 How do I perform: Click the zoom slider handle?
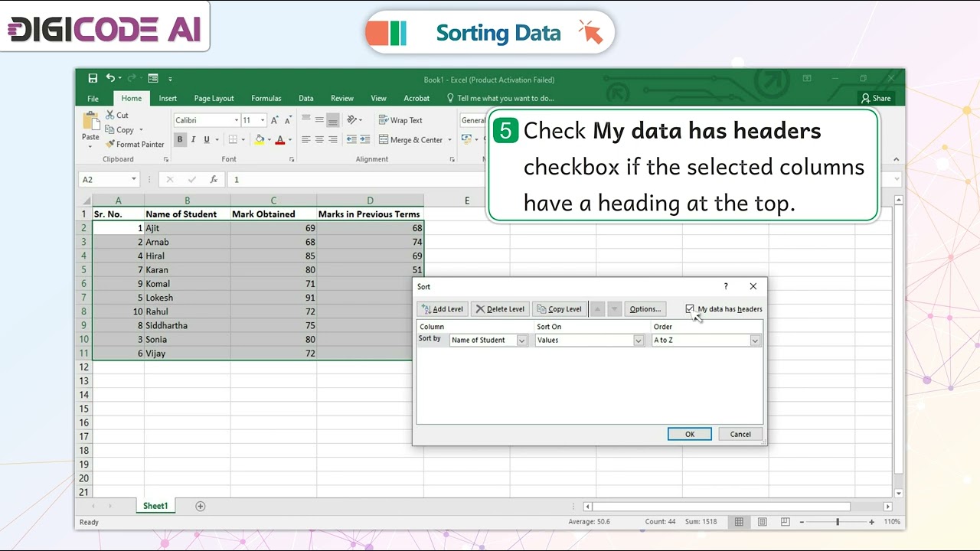click(x=838, y=522)
